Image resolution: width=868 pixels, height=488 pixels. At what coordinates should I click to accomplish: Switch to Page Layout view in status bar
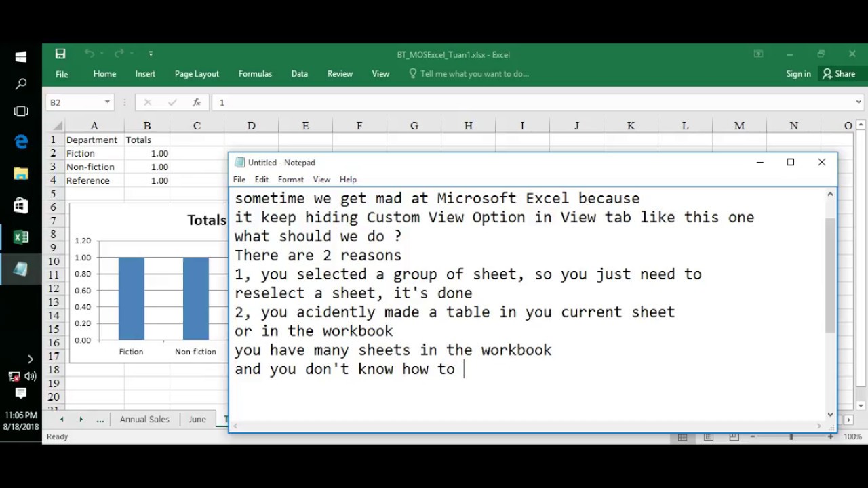(x=709, y=437)
